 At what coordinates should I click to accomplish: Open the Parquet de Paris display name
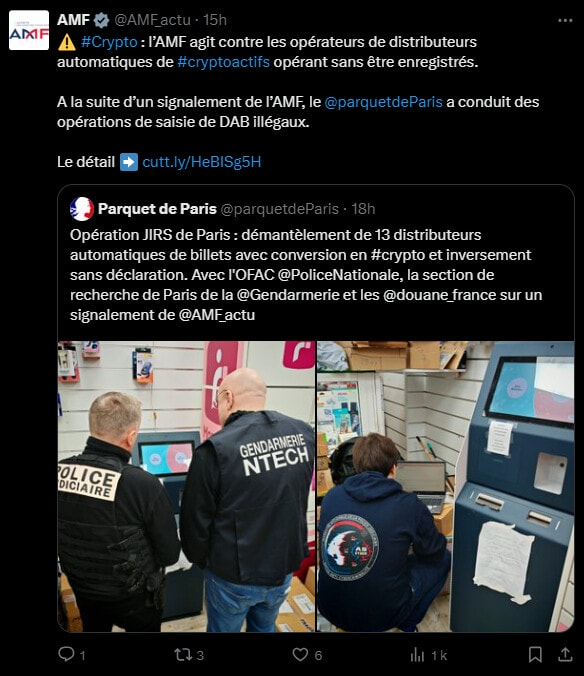point(157,209)
